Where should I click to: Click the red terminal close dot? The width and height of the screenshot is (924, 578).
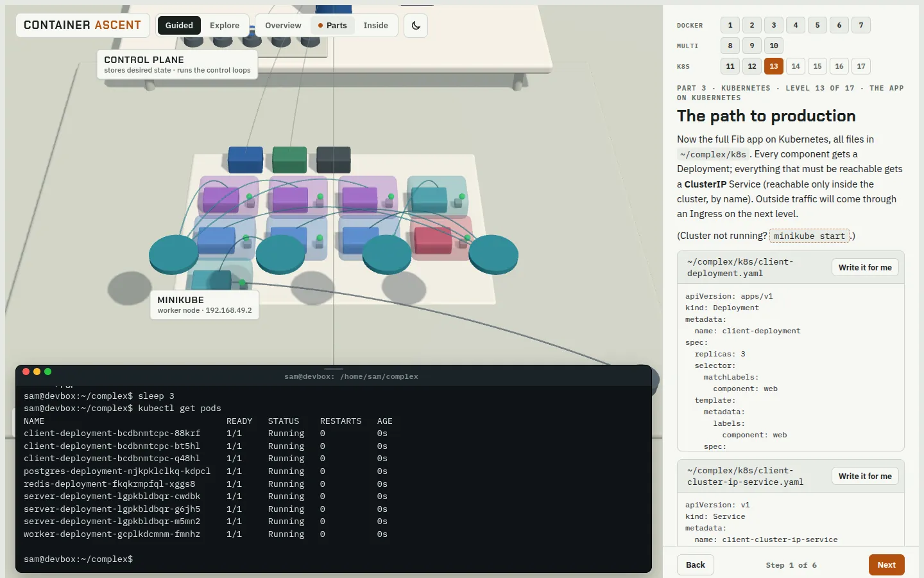(x=26, y=372)
